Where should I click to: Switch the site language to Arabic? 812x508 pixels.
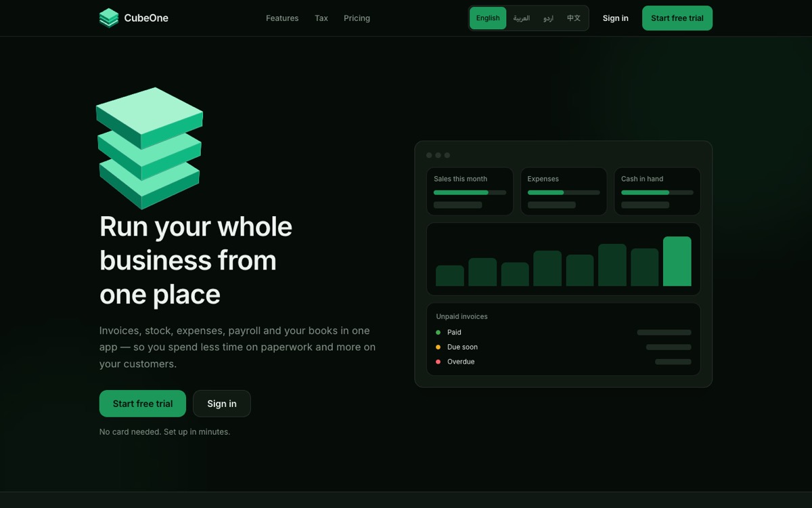click(x=522, y=18)
